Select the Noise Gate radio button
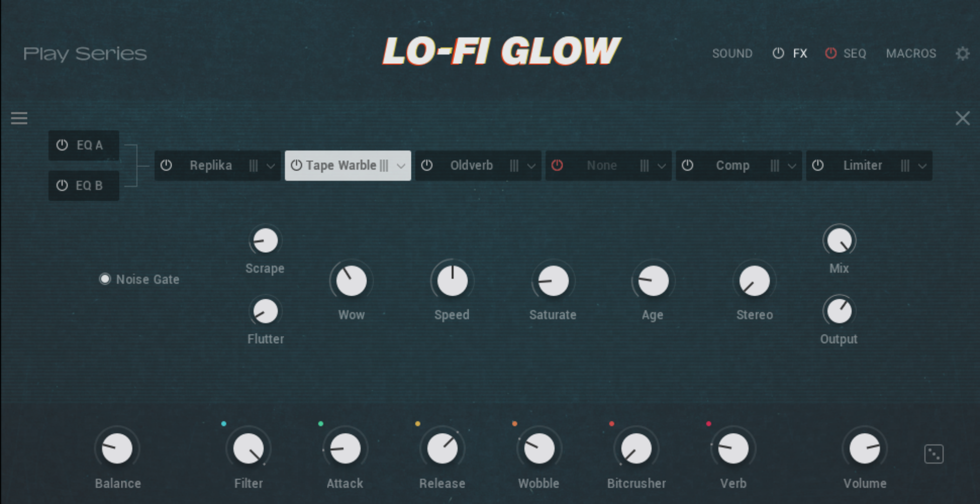This screenshot has width=980, height=504. [105, 279]
